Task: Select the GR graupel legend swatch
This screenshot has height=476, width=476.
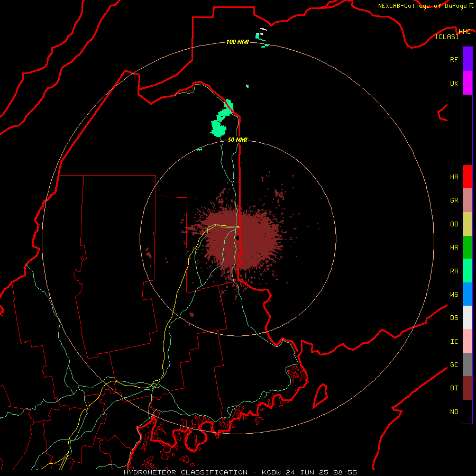Action: pos(467,200)
